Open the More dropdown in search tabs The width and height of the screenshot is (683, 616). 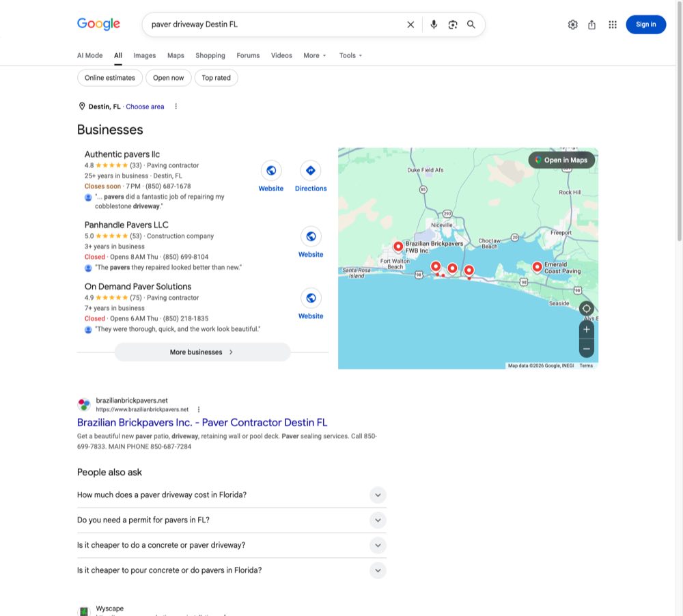coord(314,56)
